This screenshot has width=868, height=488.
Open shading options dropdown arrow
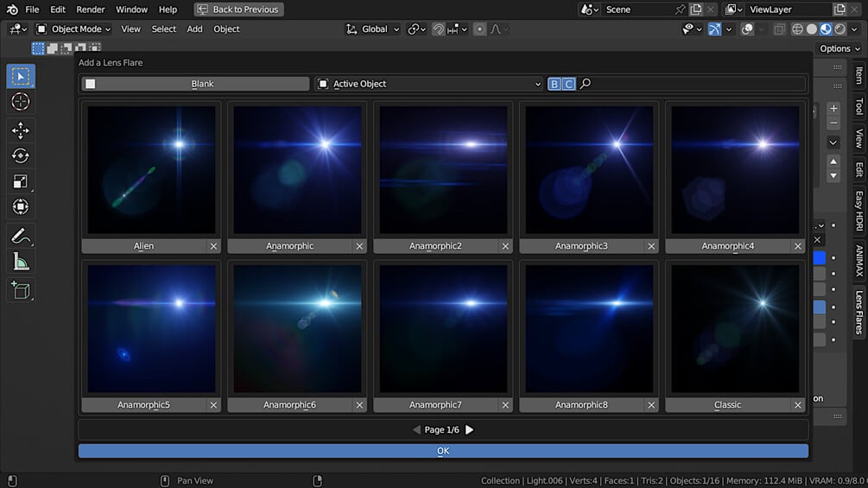pos(855,29)
